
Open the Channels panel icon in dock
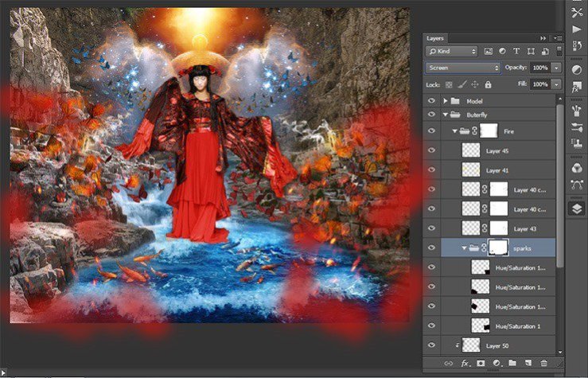(577, 168)
